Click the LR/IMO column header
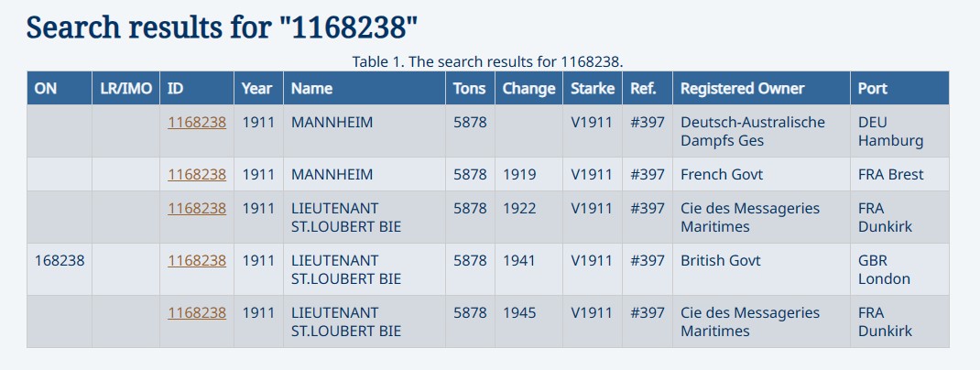980x370 pixels. tap(125, 89)
